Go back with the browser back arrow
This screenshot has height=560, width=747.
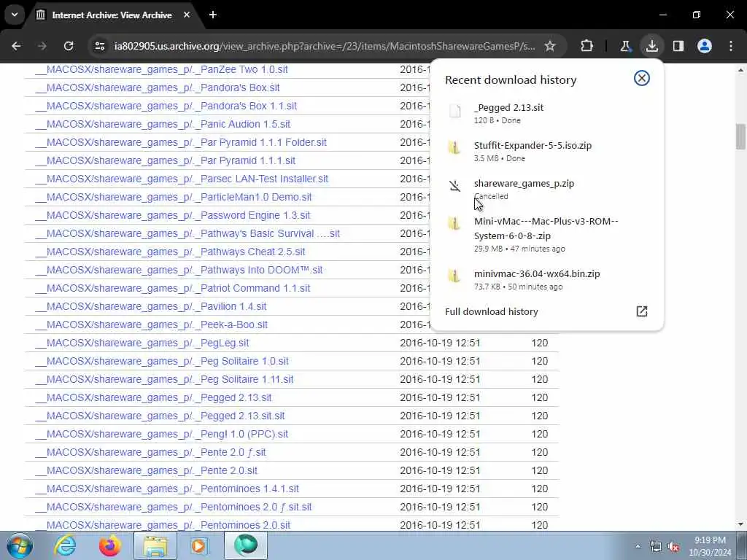(16, 46)
